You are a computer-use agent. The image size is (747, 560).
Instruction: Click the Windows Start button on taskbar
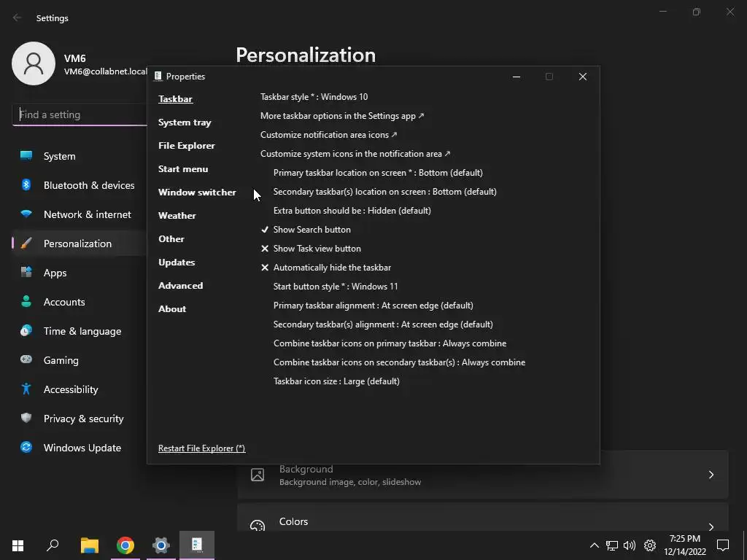point(18,545)
